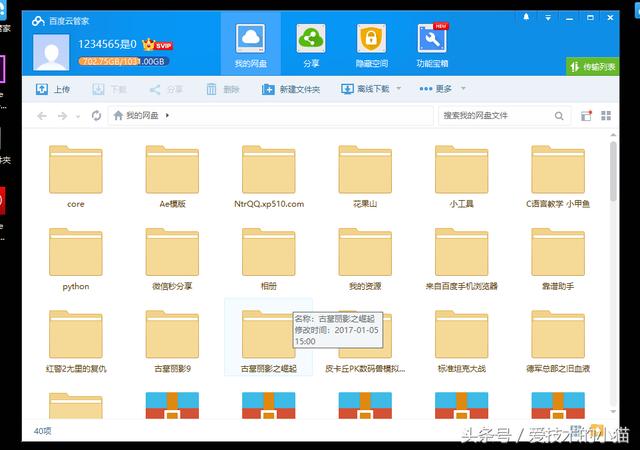Image resolution: width=640 pixels, height=450 pixels.
Task: Select the 古墓丽影之崛起 folder
Action: click(269, 337)
